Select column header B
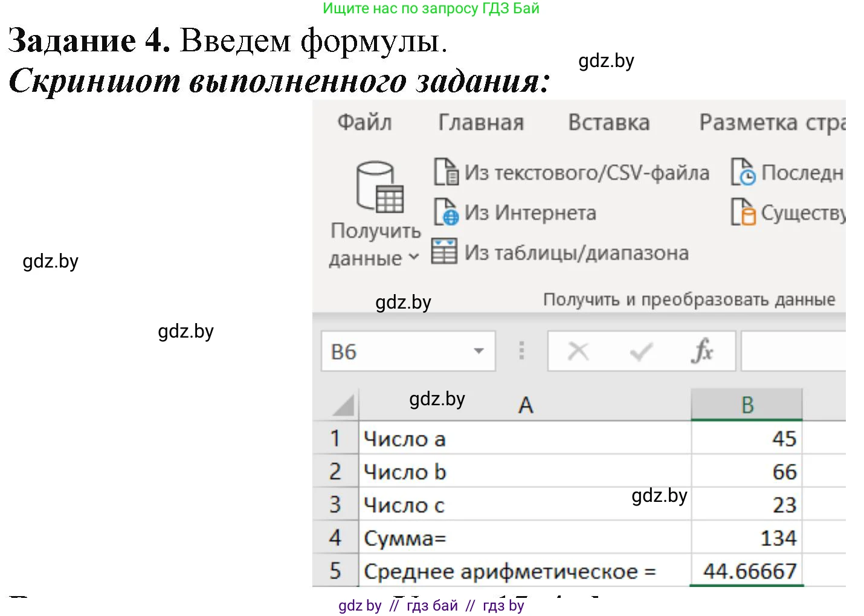Viewport: 864px width, 616px height. pyautogui.click(x=747, y=405)
